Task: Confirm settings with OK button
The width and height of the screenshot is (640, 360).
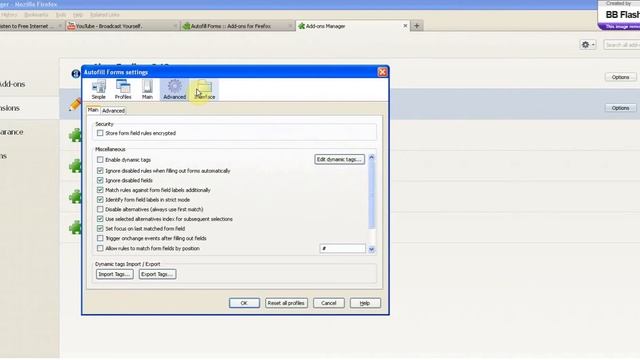Action: click(x=244, y=303)
